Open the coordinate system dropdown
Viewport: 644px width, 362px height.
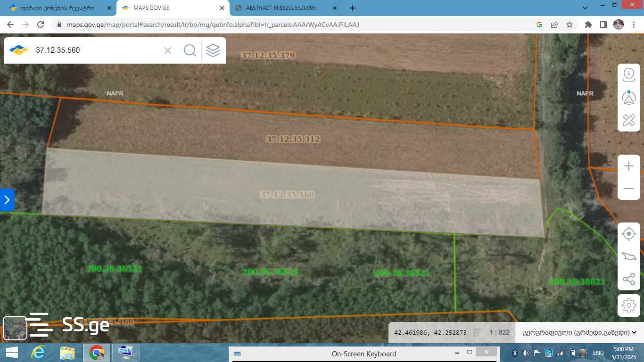pyautogui.click(x=579, y=332)
